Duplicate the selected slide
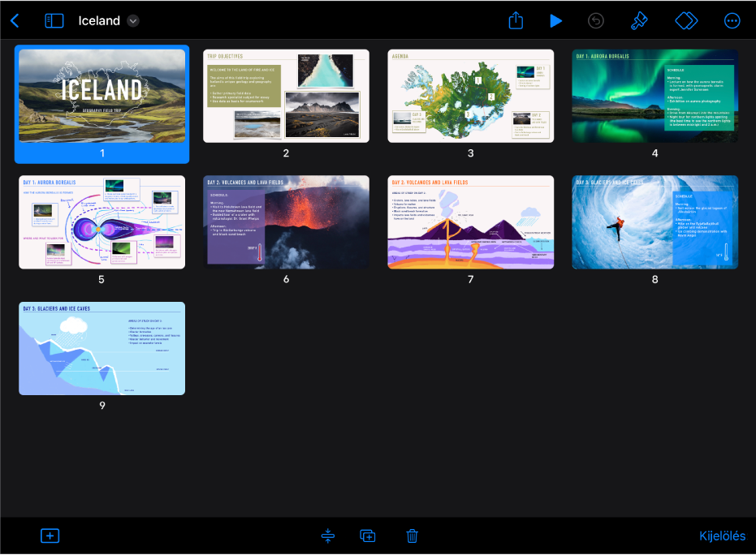 point(367,536)
